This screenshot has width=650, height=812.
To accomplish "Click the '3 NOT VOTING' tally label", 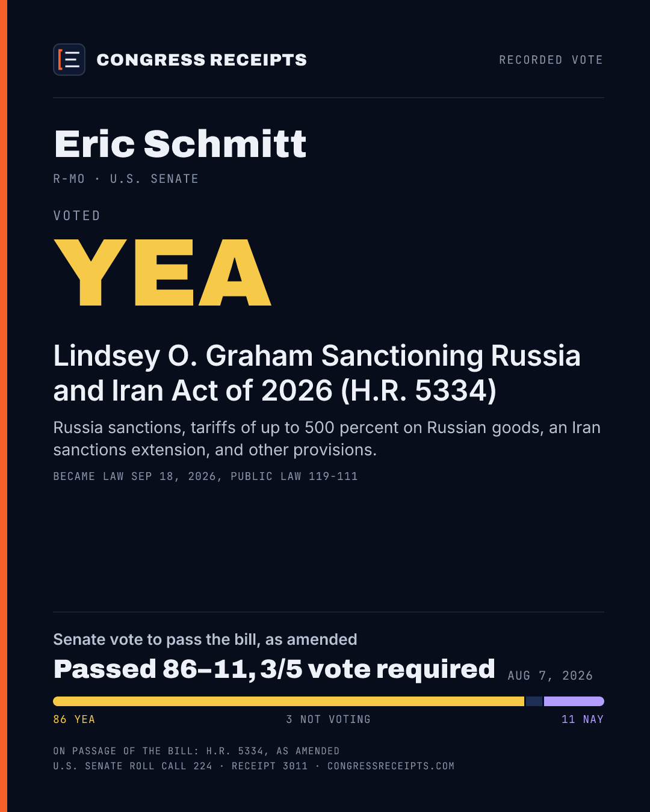I will tap(328, 719).
